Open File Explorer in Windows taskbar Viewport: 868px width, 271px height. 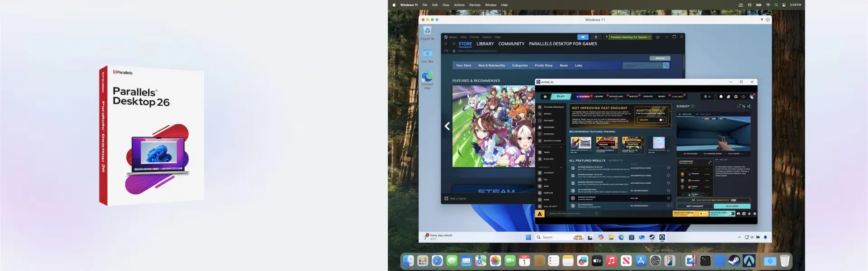click(611, 237)
